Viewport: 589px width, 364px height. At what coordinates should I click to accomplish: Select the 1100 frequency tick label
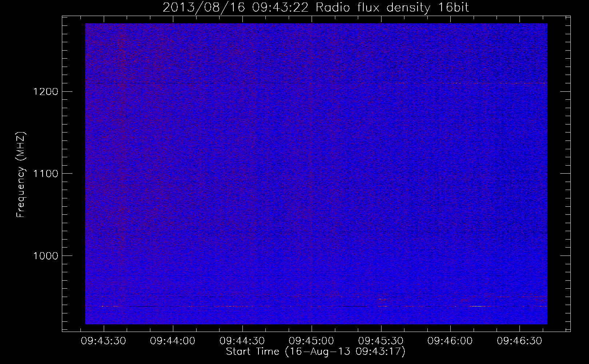[x=46, y=174]
